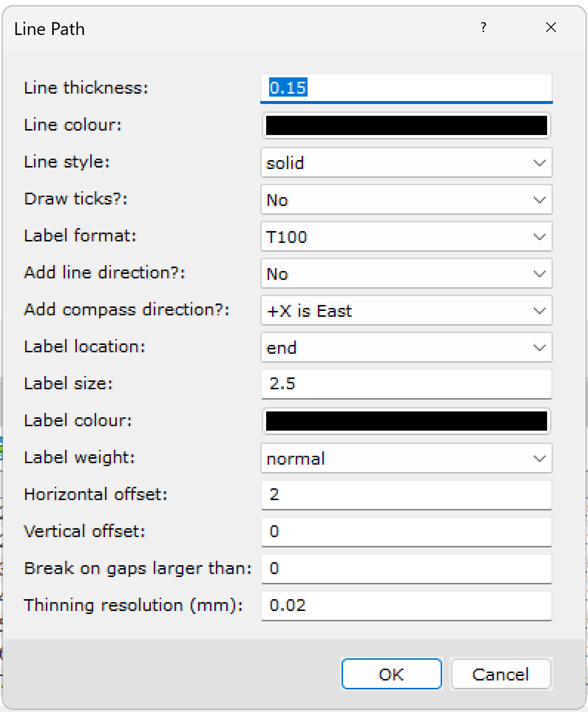This screenshot has height=712, width=588.
Task: Close the Line Path dialog
Action: click(551, 28)
